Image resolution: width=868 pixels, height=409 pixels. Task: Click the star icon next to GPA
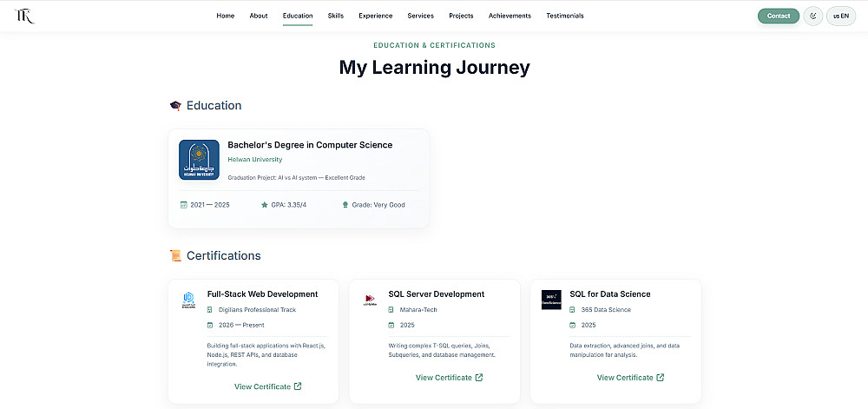pos(265,205)
